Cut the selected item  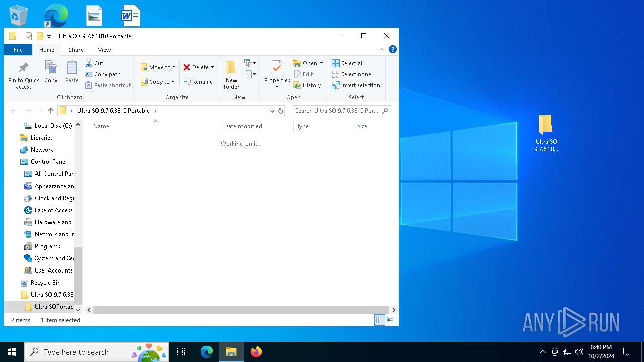point(94,63)
